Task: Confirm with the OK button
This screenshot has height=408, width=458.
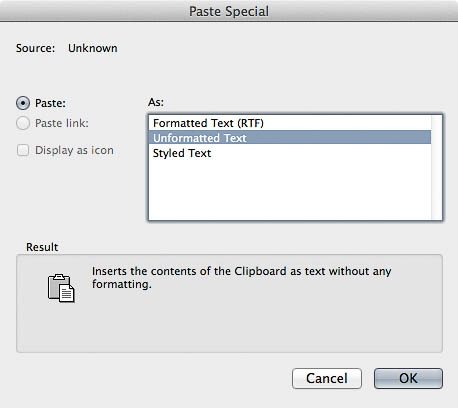Action: point(408,378)
